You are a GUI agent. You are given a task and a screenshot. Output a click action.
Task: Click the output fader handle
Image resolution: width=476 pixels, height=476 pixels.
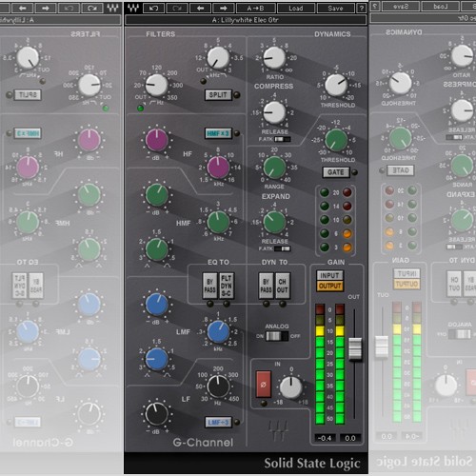coord(355,348)
